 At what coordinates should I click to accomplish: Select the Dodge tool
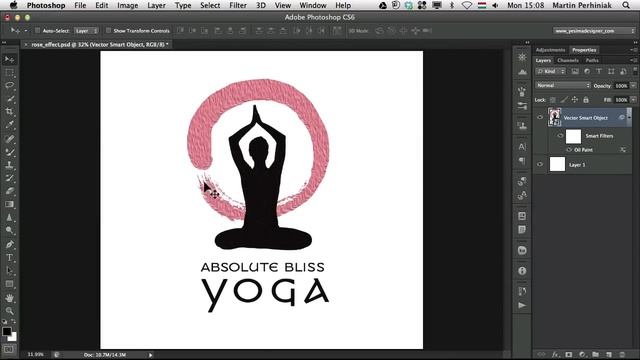click(9, 231)
